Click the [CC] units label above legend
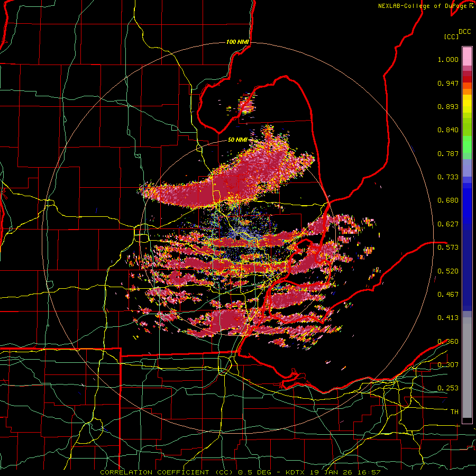Screen dimensions: 476x476 451,36
